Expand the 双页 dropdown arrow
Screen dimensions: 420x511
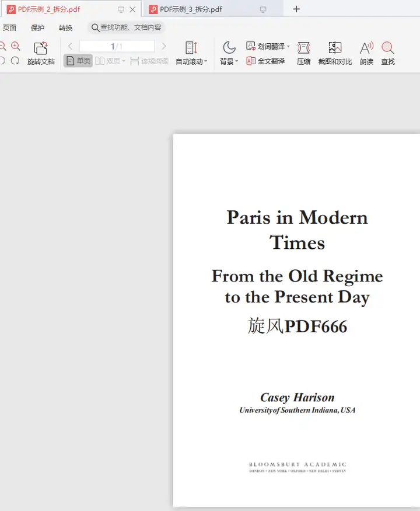click(x=124, y=61)
